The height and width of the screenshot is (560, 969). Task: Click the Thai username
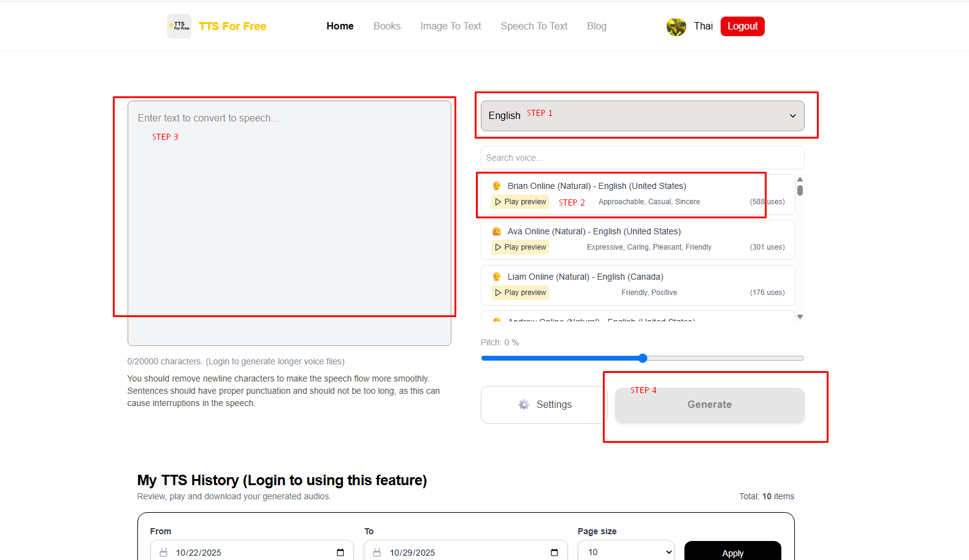(703, 26)
